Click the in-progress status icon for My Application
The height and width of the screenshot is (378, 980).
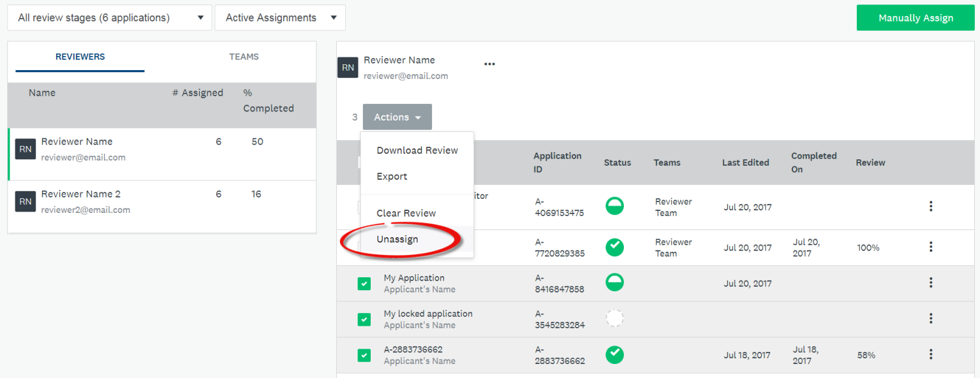pos(614,282)
